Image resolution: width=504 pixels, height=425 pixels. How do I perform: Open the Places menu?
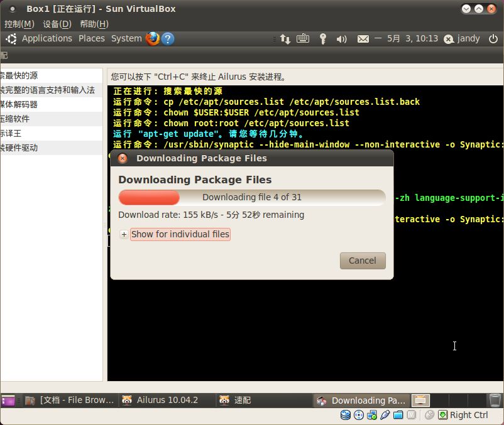(92, 38)
